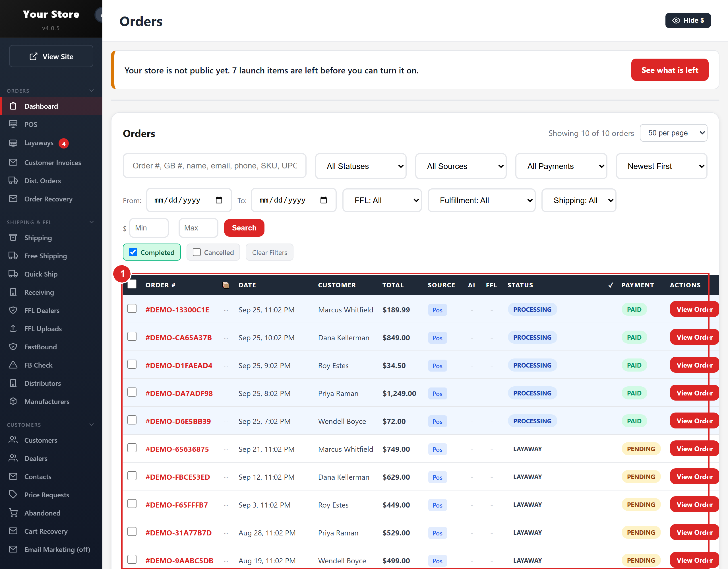Click the Shipping box icon in sidebar
This screenshot has height=569, width=728.
coord(13,238)
